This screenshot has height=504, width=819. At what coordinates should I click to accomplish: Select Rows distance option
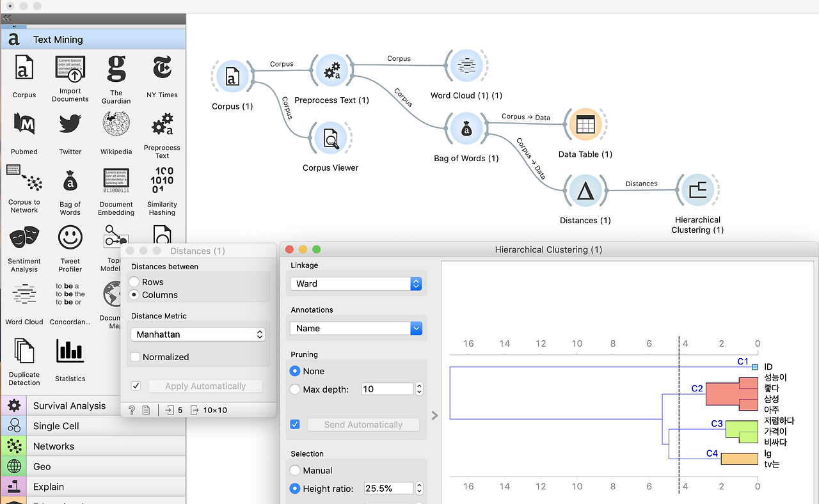[134, 282]
